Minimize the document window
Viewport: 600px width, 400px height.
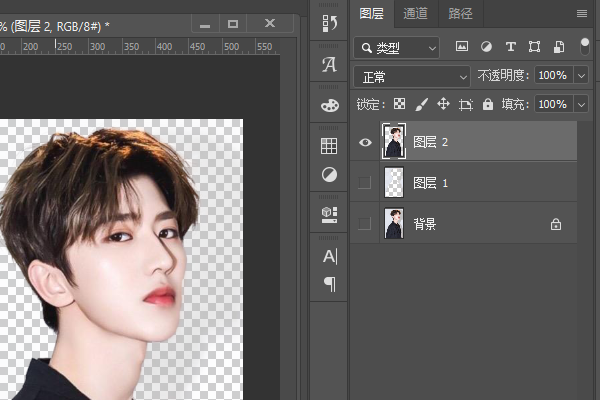coord(205,24)
